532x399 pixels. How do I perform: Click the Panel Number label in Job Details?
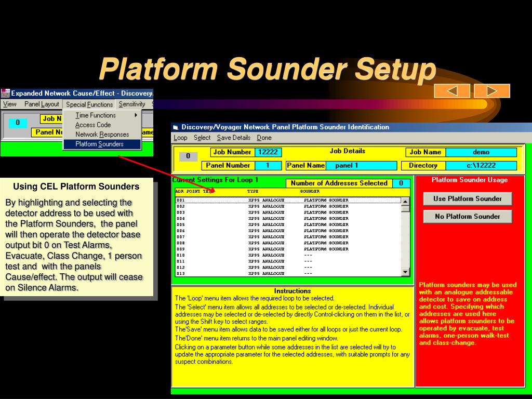coord(228,166)
